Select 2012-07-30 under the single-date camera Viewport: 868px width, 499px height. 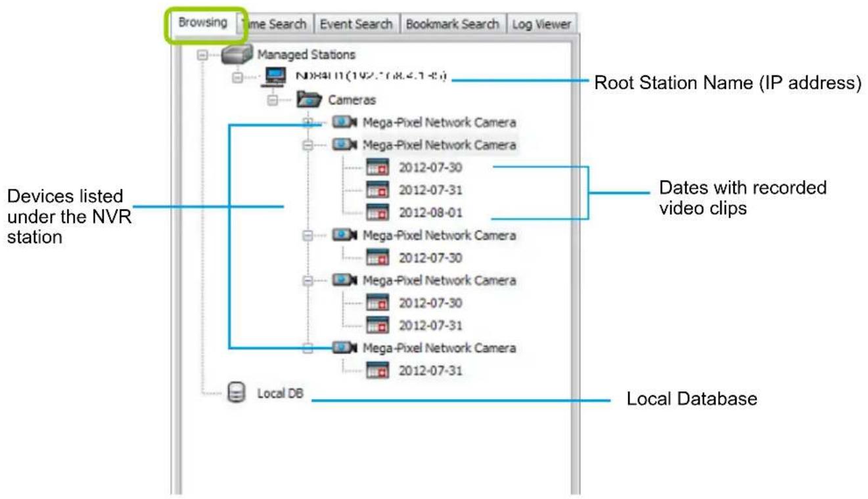click(x=431, y=258)
